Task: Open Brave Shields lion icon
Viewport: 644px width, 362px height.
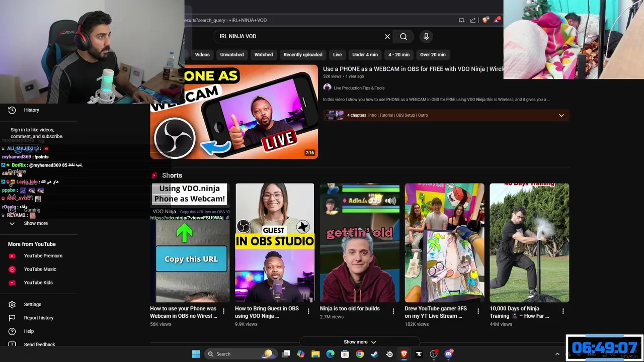Action: pos(485,20)
